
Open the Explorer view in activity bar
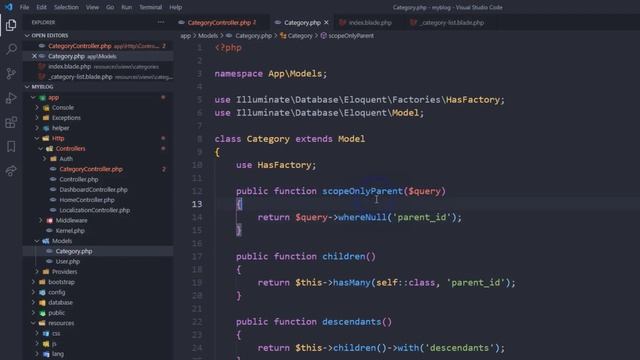tap(11, 25)
